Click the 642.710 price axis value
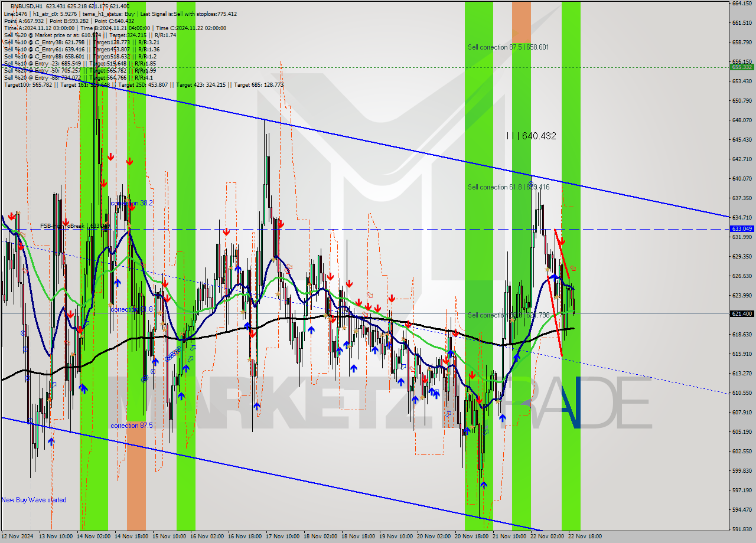756x543 pixels. [x=742, y=159]
